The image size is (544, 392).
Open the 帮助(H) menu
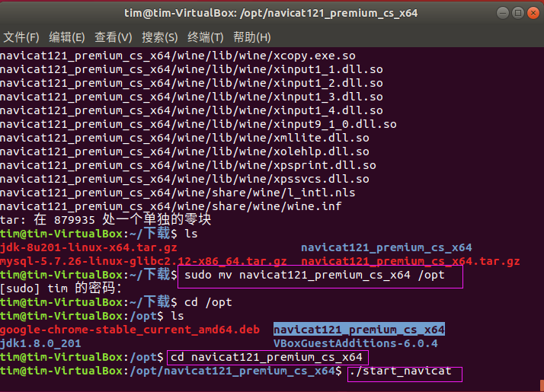pyautogui.click(x=252, y=37)
